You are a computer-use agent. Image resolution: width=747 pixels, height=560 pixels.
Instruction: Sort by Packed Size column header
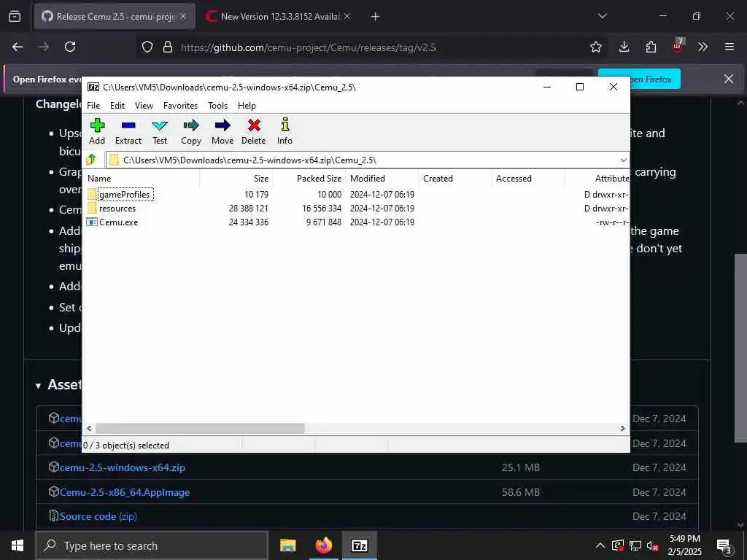[x=309, y=178]
